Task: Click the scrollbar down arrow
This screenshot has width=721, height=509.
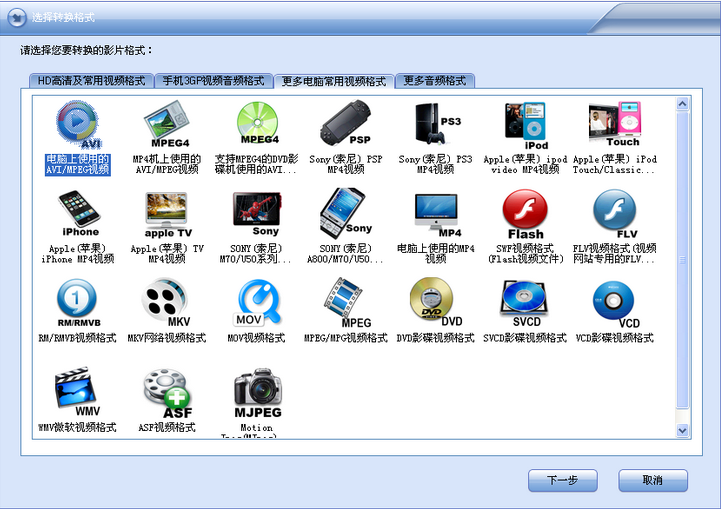Action: click(682, 431)
